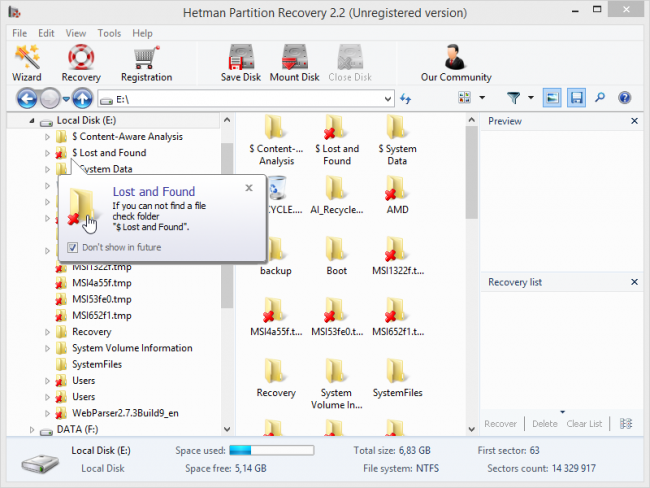Uncheck Don't show in future
Image resolution: width=650 pixels, height=488 pixels.
coord(73,248)
